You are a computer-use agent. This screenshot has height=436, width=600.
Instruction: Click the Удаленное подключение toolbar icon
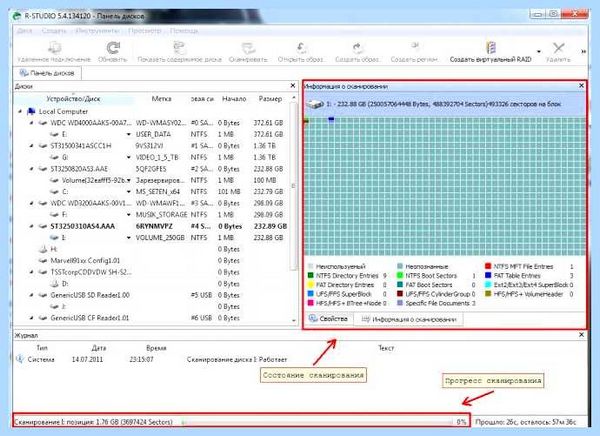[54, 48]
